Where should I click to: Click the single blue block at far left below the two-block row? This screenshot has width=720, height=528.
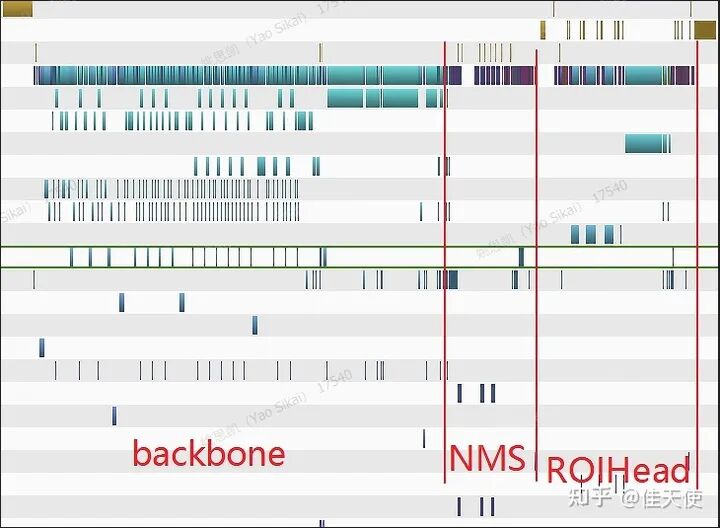[x=42, y=348]
